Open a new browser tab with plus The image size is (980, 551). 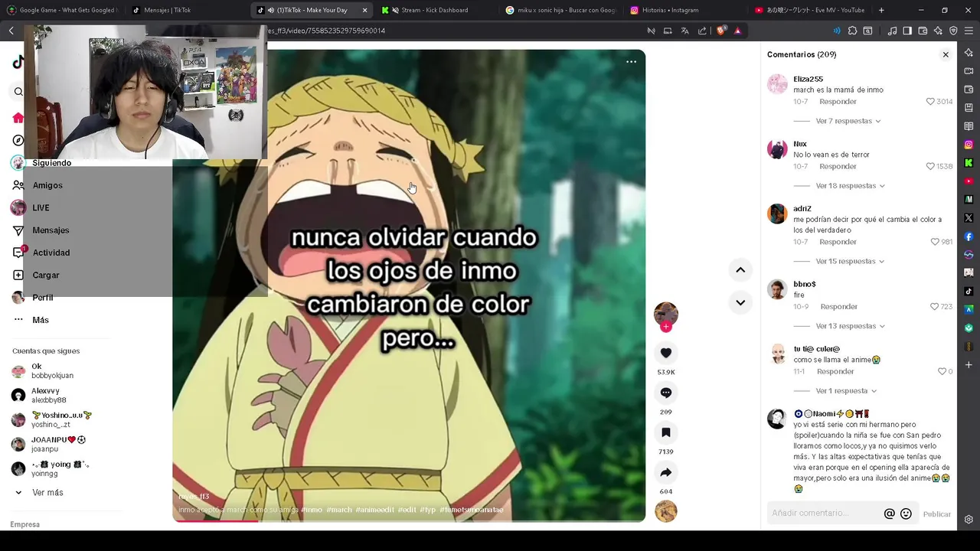(881, 10)
